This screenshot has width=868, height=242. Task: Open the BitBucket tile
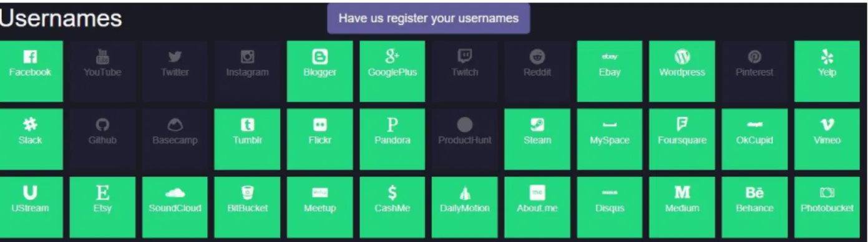tap(247, 207)
